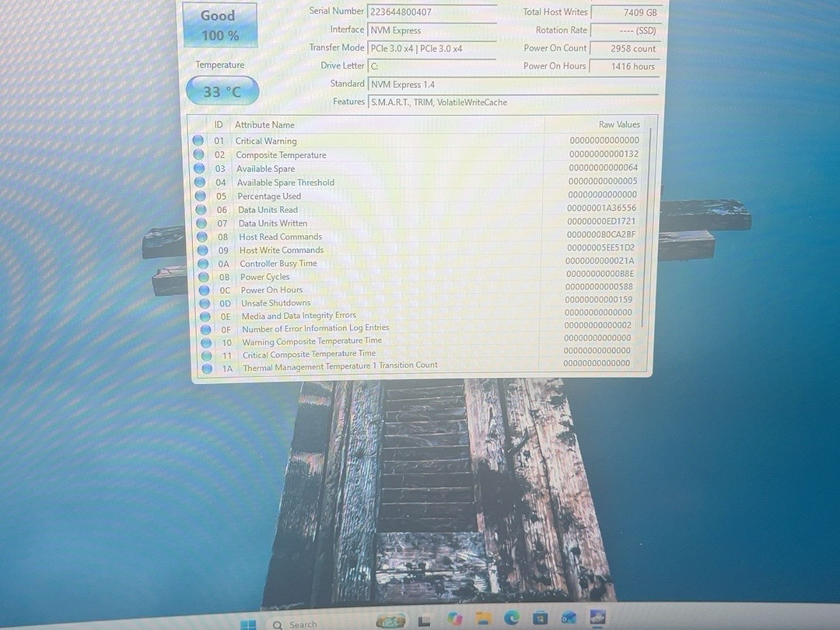Click the Transfer Mode PCIe 3.0 x4 field
The width and height of the screenshot is (840, 630).
(x=431, y=48)
